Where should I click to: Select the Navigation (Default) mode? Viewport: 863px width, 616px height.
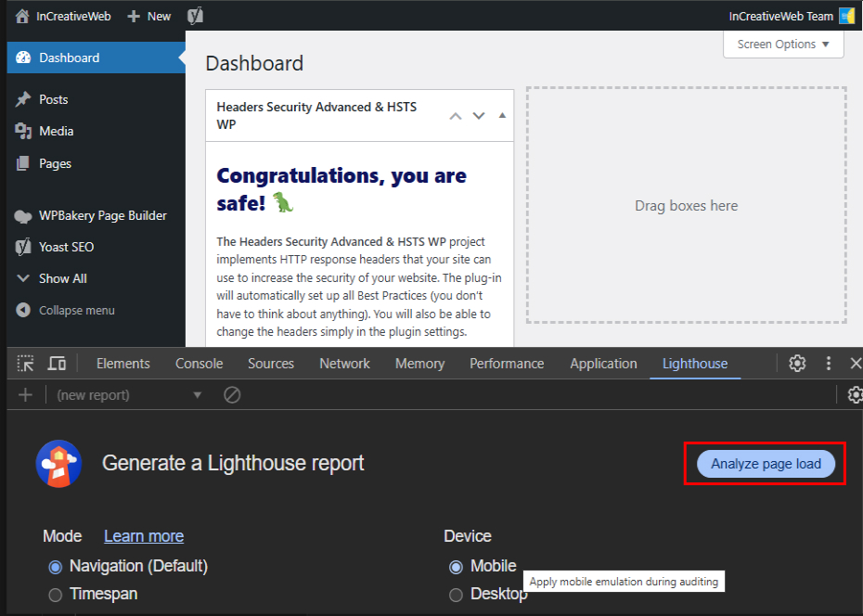(55, 566)
